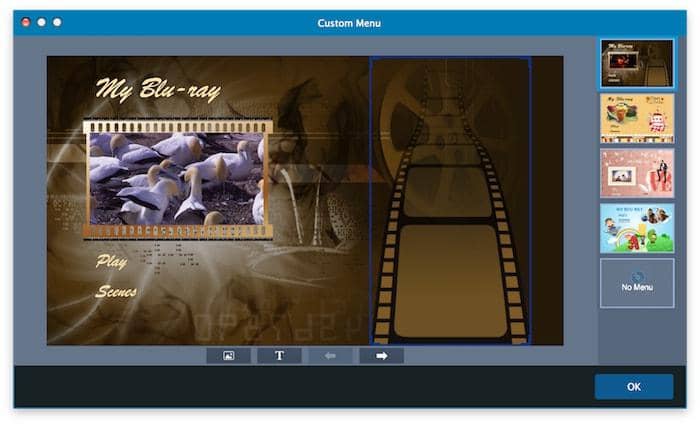Choose the blue rainbow kids menu template
Image resolution: width=700 pixels, height=425 pixels.
coord(637,228)
